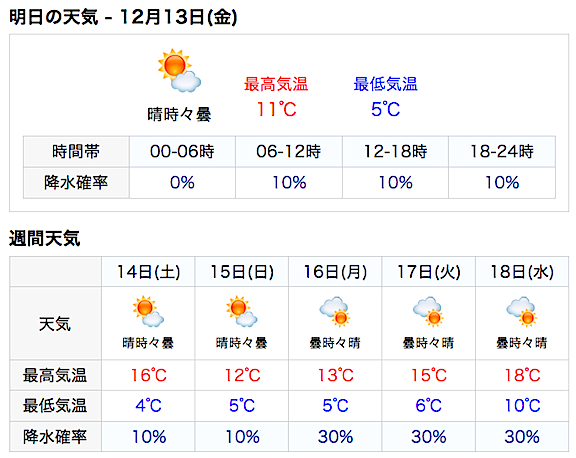Click the weather icon for 15日(日)
This screenshot has height=458, width=576.
coord(242,311)
